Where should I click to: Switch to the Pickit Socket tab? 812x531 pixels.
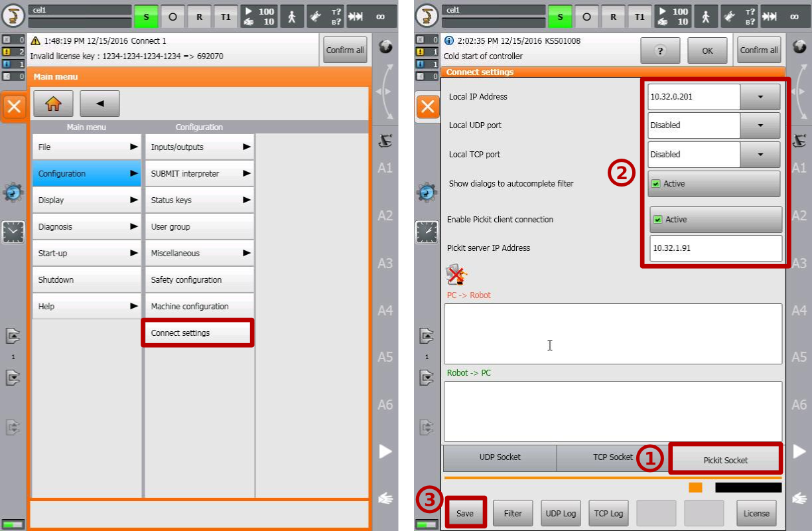[725, 459]
